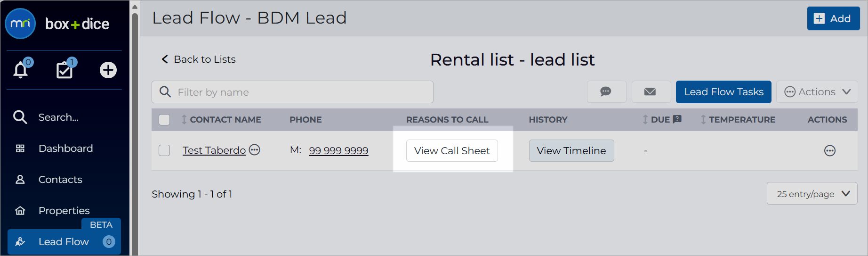This screenshot has height=256, width=868.
Task: Open Dashboard in the sidebar
Action: point(64,149)
